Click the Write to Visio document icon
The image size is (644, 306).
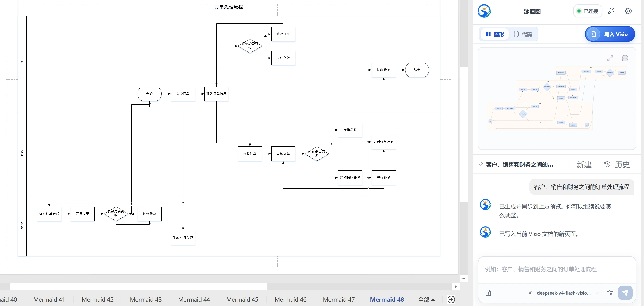tap(593, 34)
